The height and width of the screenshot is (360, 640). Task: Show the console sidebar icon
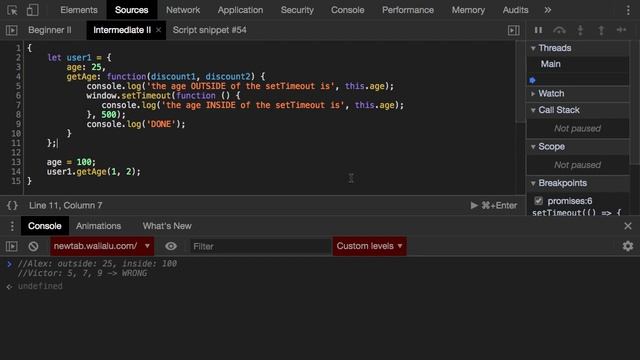coord(11,246)
